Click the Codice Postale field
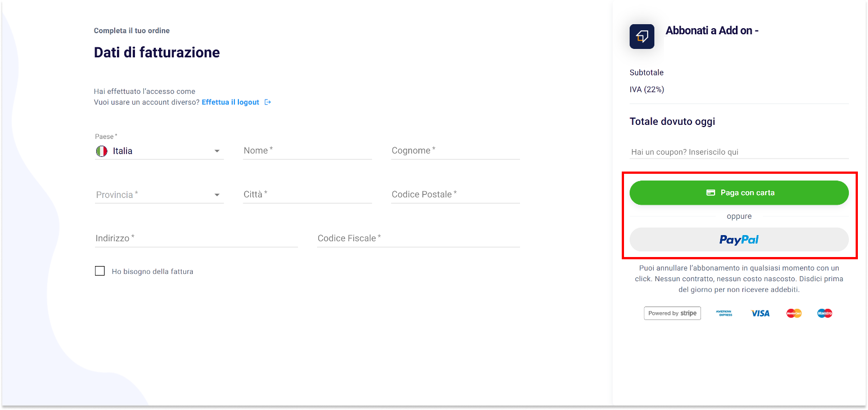This screenshot has width=868, height=410. [x=455, y=195]
